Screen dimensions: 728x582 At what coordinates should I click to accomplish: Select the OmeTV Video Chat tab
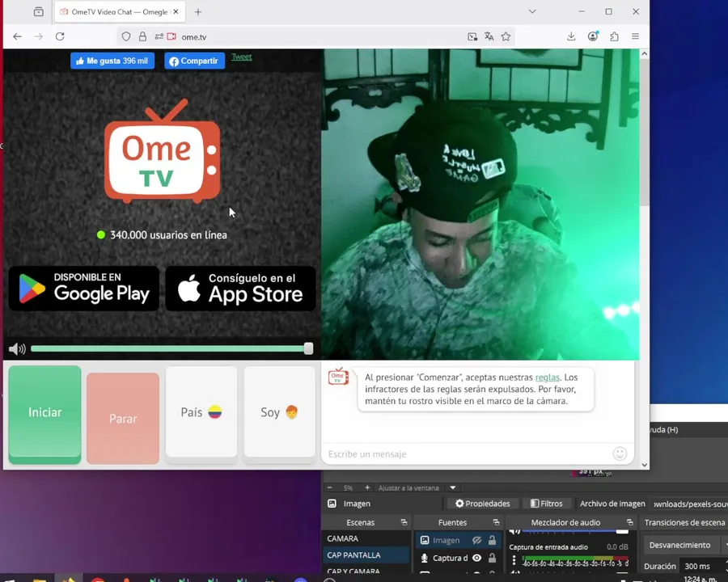(120, 12)
